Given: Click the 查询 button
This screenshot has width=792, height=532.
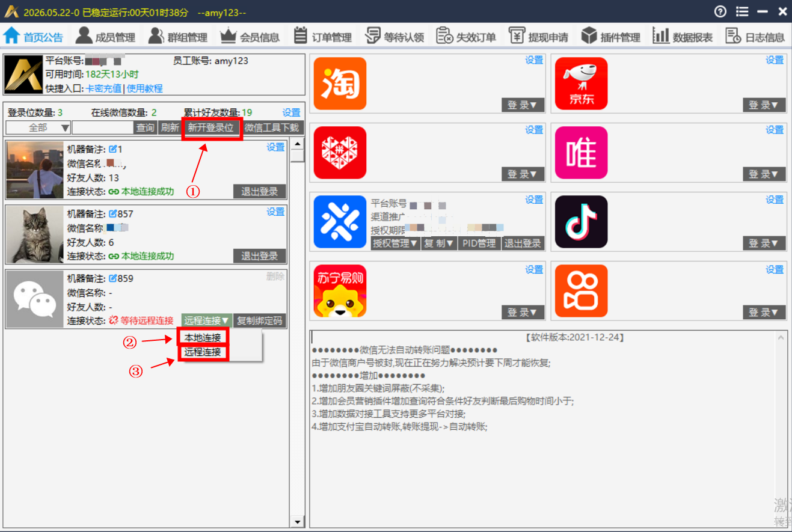Looking at the screenshot, I should 145,127.
